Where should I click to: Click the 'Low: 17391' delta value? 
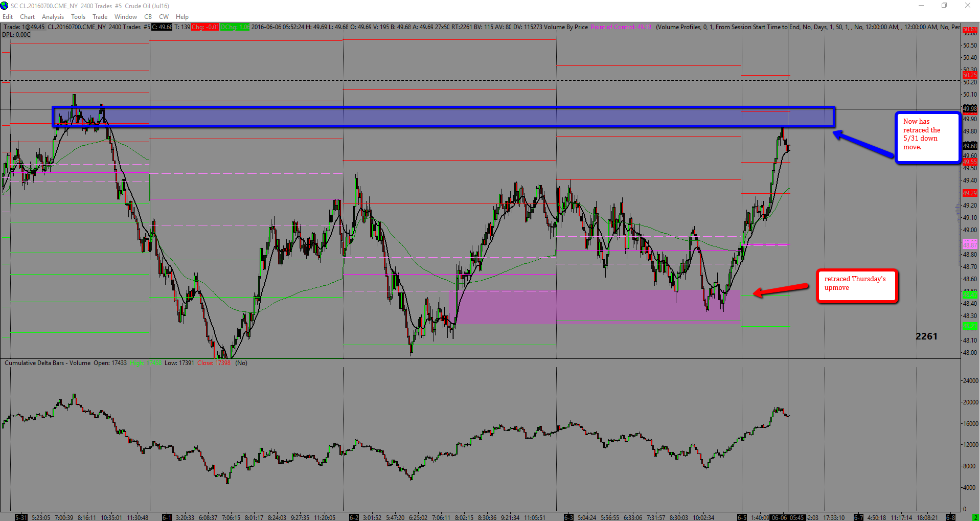point(179,363)
